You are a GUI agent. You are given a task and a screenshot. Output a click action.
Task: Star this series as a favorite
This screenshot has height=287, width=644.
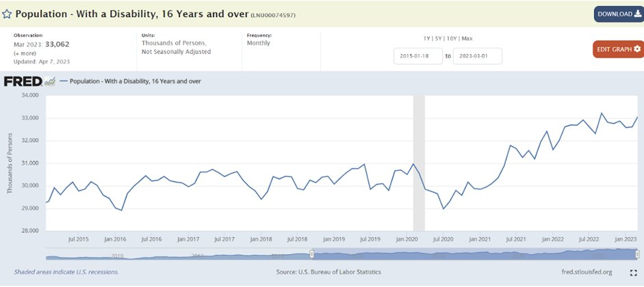point(7,14)
